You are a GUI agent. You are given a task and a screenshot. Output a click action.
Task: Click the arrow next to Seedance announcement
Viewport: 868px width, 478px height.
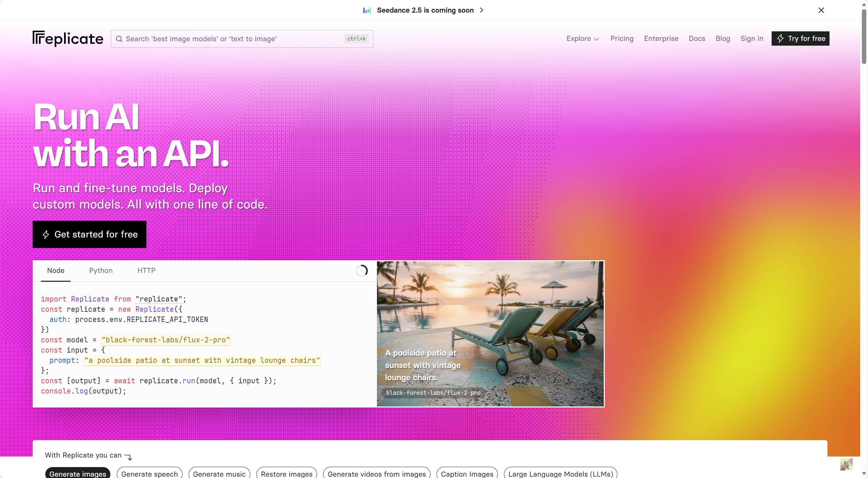click(x=482, y=10)
